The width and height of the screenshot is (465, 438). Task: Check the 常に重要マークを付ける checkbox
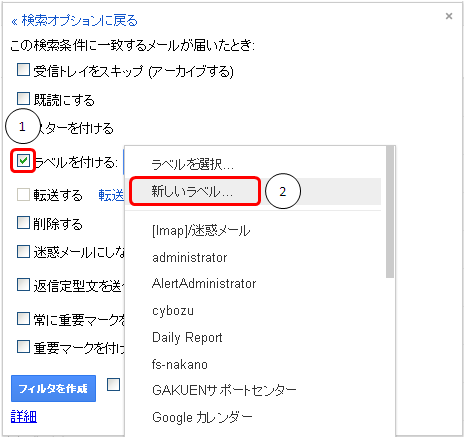point(23,318)
